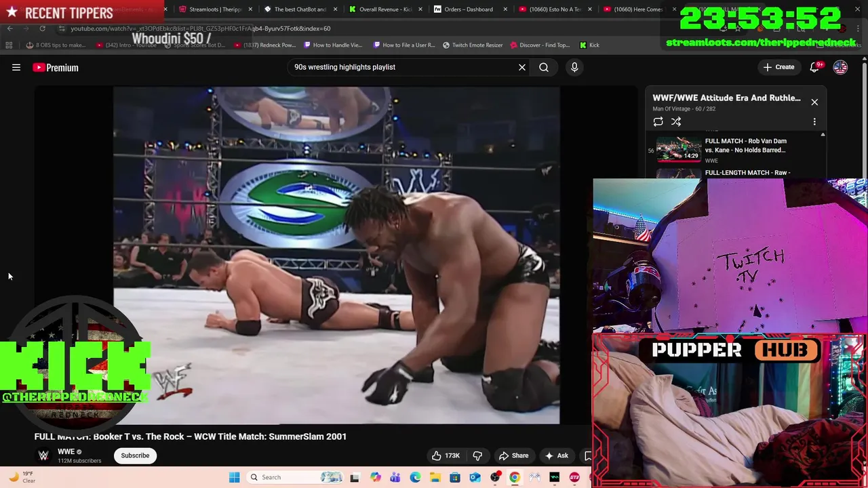Run search with the magnifier button
This screenshot has width=868, height=488.
point(544,67)
